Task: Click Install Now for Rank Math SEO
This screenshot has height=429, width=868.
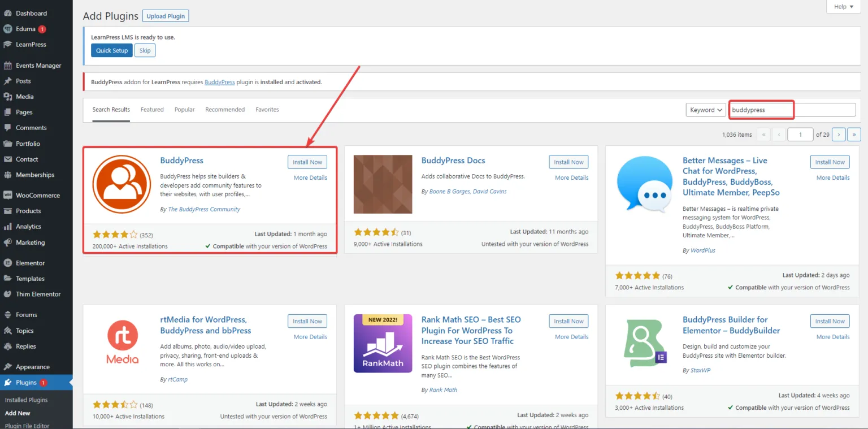Action: pos(568,321)
